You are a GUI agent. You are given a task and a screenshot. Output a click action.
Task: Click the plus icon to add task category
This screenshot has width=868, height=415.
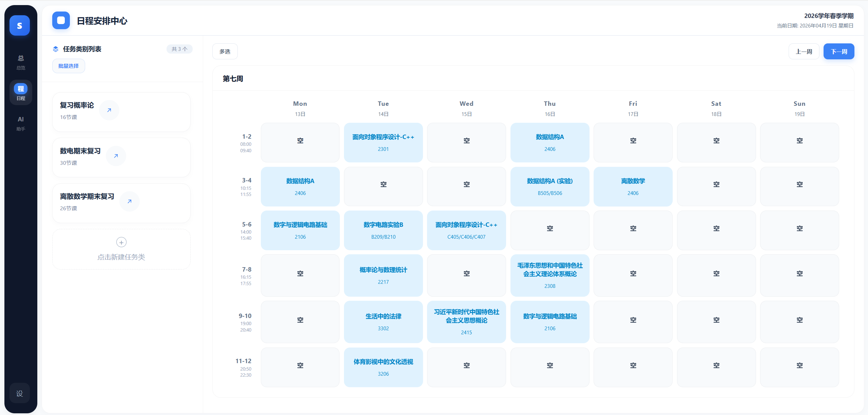(121, 242)
